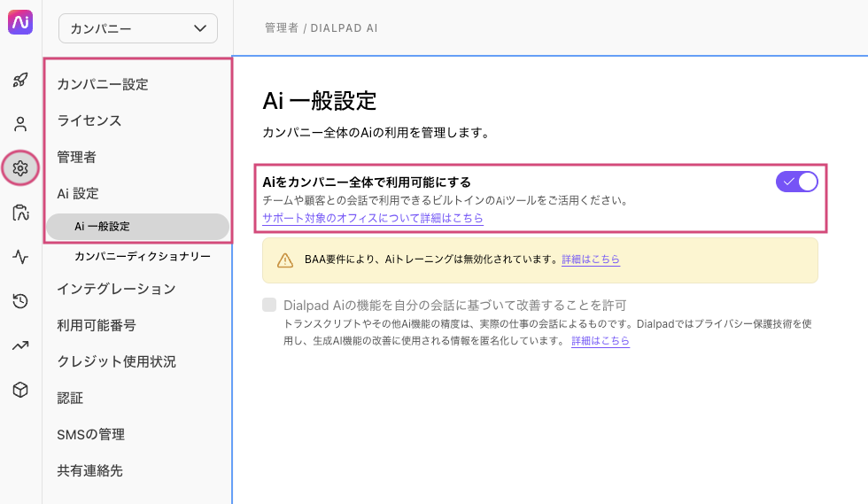The width and height of the screenshot is (868, 504).
Task: Select Ai 一般設定 submenu item
Action: (x=138, y=227)
